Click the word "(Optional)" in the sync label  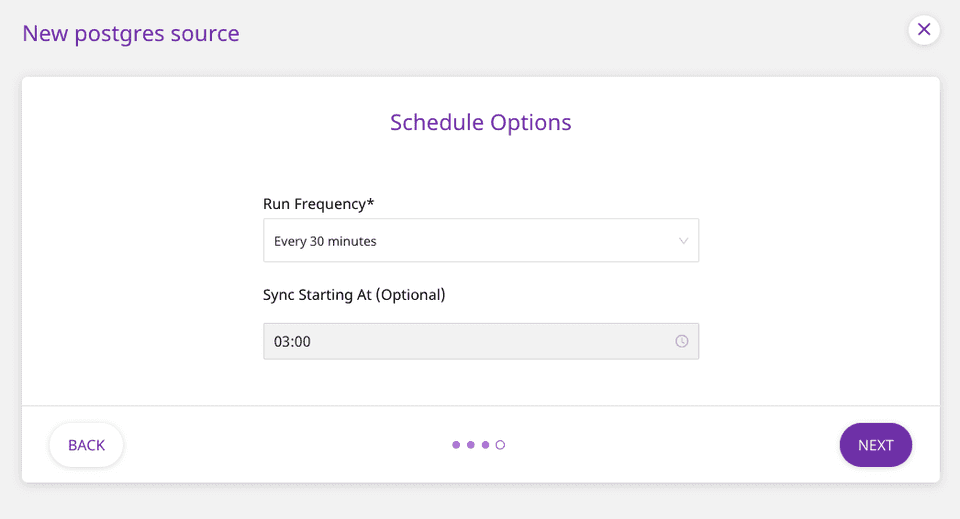coord(410,295)
